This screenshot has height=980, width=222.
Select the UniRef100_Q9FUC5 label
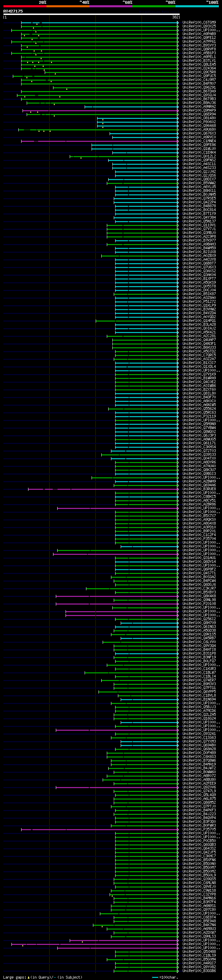pyautogui.click(x=199, y=76)
